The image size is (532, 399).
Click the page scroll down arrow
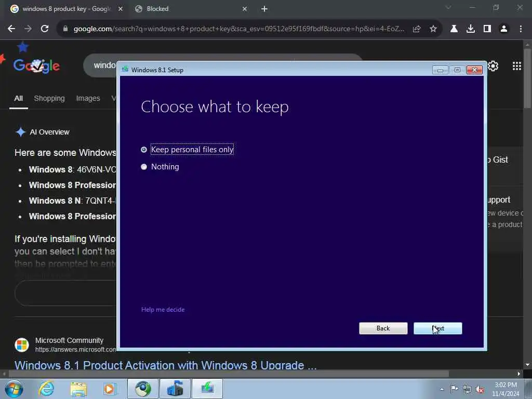click(527, 365)
